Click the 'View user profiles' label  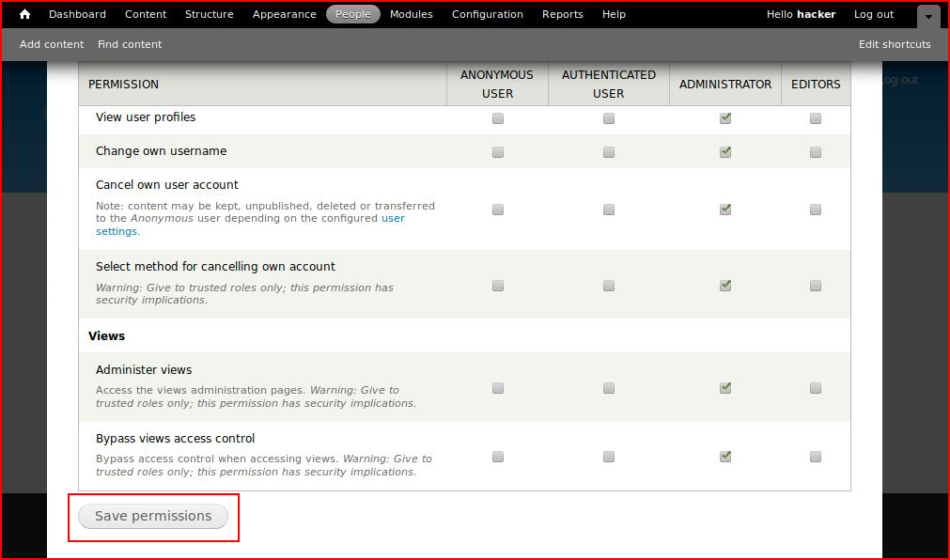(x=146, y=117)
